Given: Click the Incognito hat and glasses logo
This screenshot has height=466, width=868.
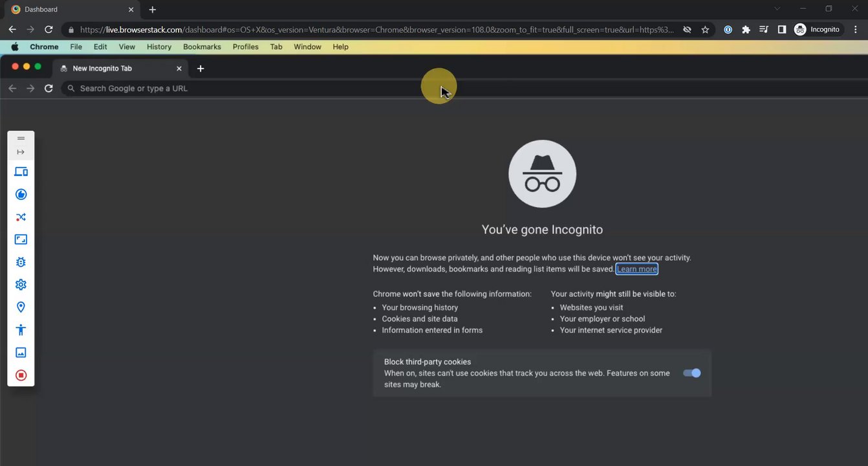Looking at the screenshot, I should click(x=542, y=173).
